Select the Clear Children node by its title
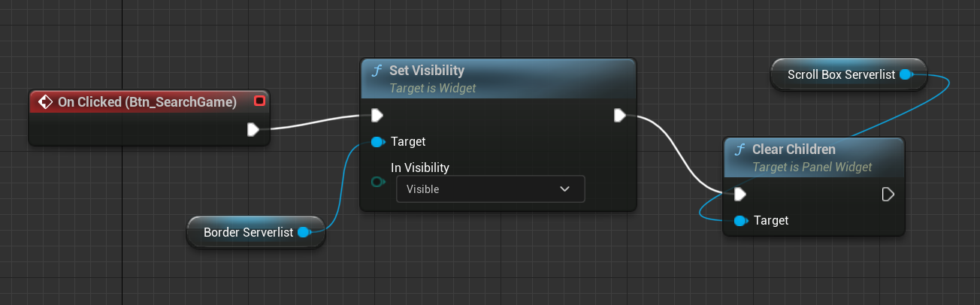980x305 pixels. [x=793, y=149]
